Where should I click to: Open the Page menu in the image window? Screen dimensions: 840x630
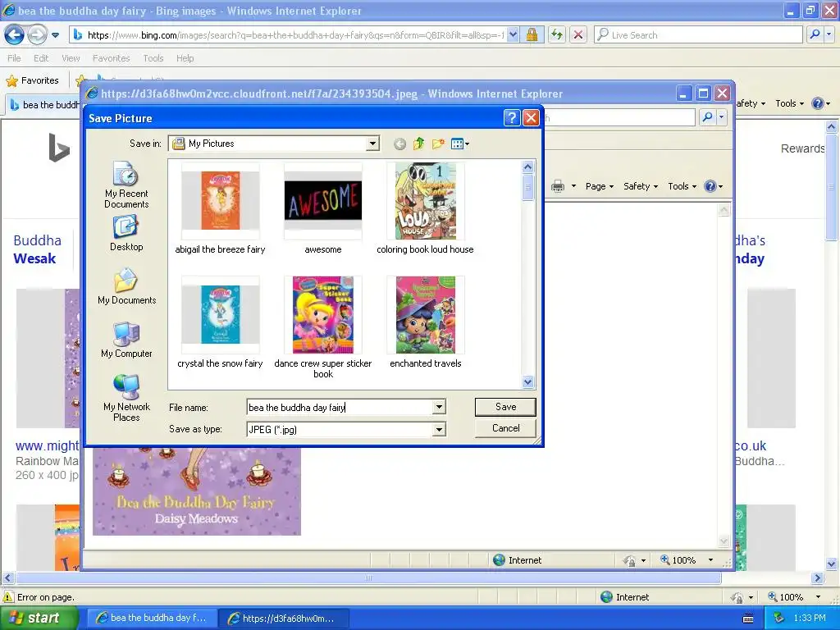[599, 186]
